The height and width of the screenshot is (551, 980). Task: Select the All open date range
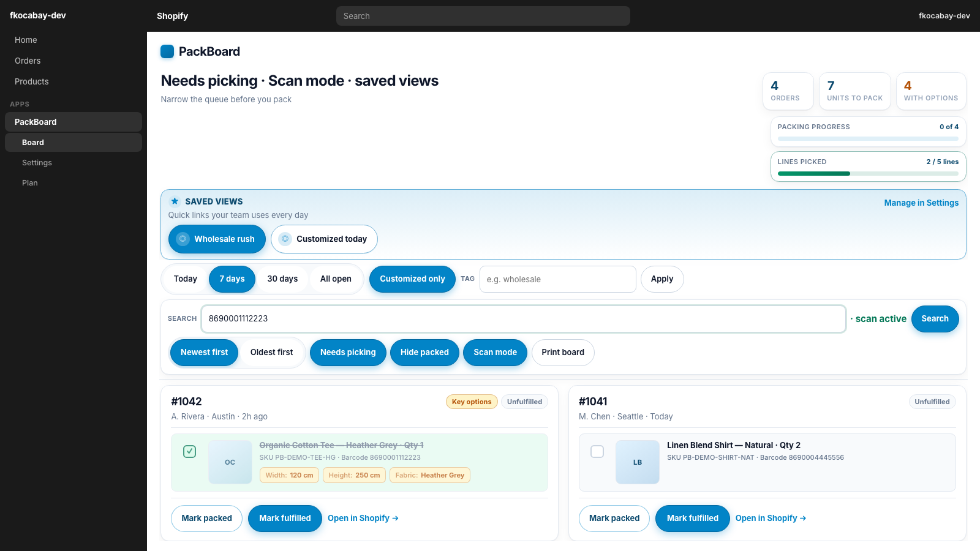pyautogui.click(x=336, y=279)
